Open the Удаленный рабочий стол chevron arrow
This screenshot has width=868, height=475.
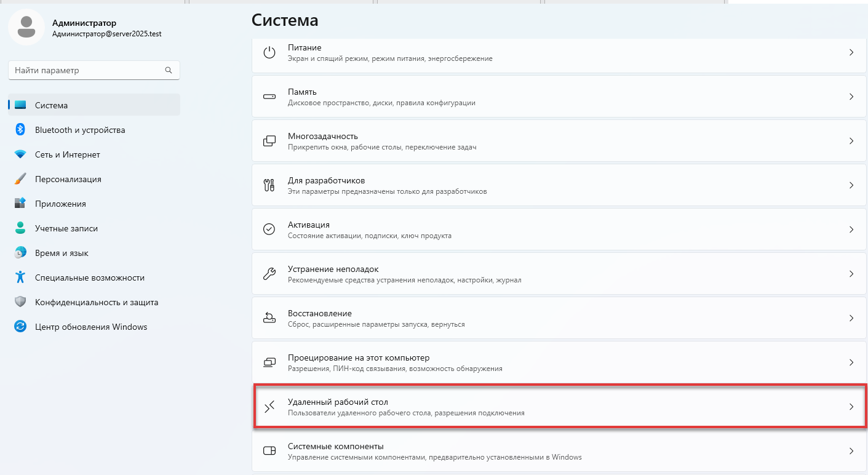point(851,407)
